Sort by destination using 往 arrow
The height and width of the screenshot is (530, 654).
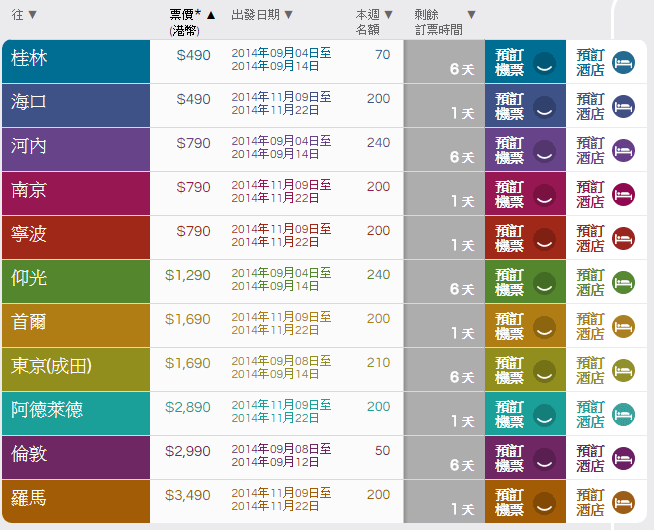(32, 15)
